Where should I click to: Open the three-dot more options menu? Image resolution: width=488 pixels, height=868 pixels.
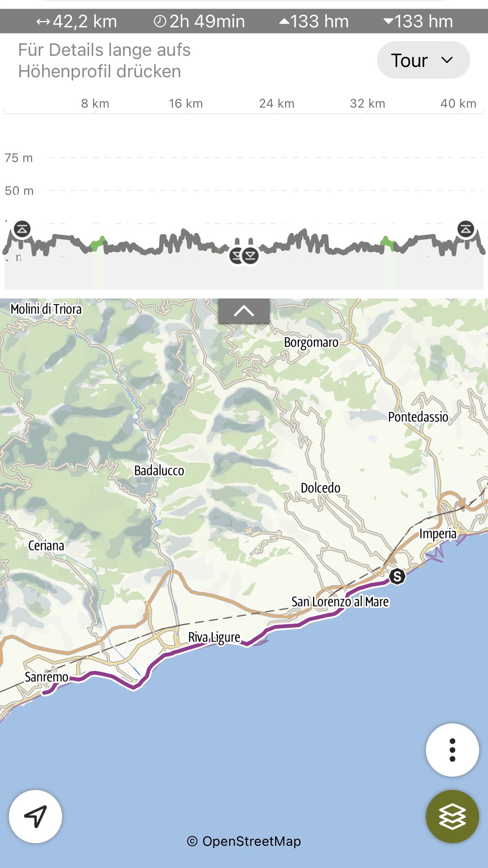pos(452,750)
